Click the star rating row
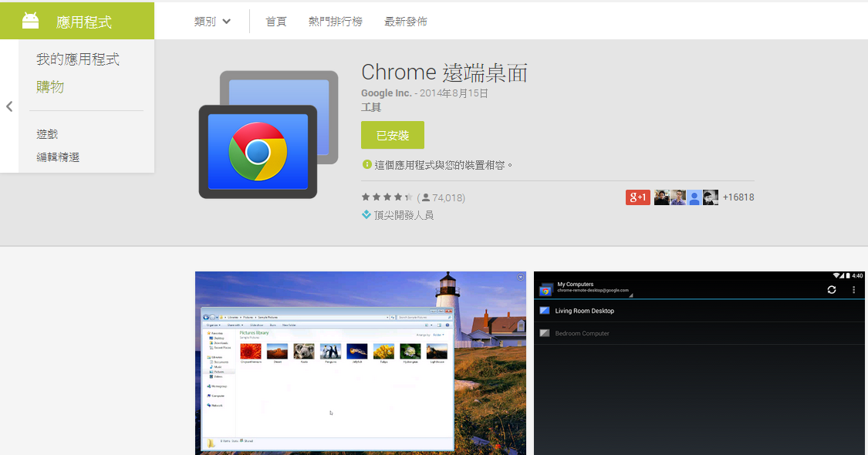This screenshot has width=868, height=455. pyautogui.click(x=387, y=197)
